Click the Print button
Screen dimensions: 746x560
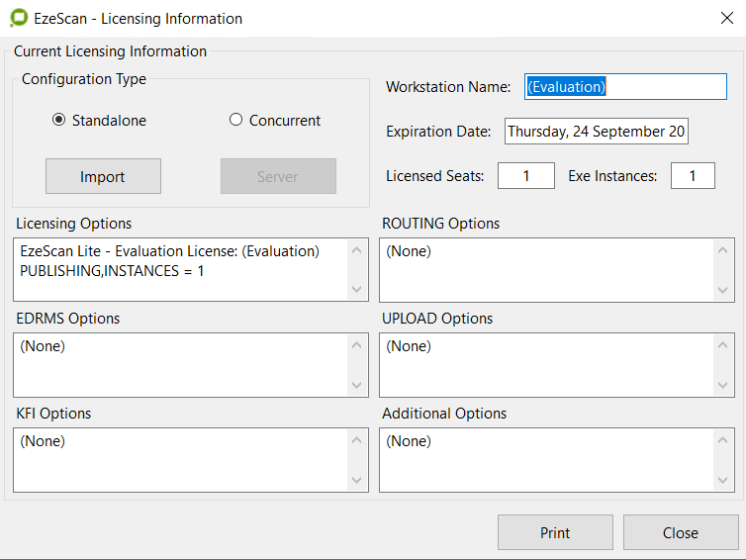tap(555, 532)
